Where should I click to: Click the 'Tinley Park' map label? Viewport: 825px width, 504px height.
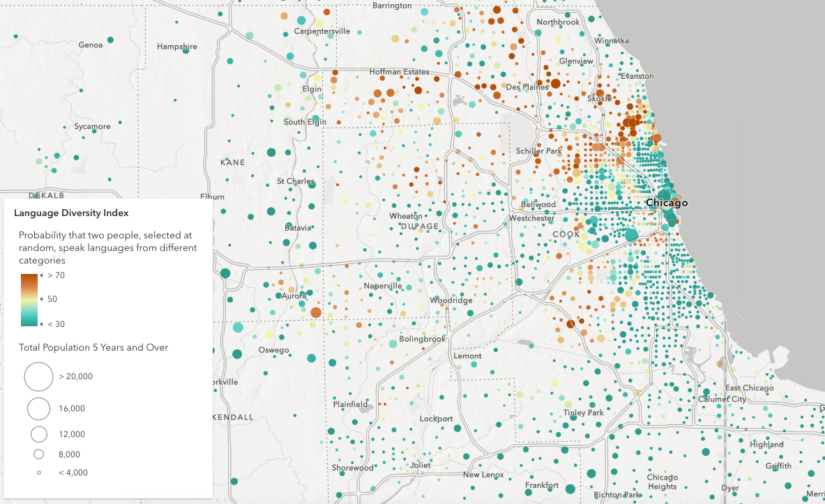click(584, 413)
